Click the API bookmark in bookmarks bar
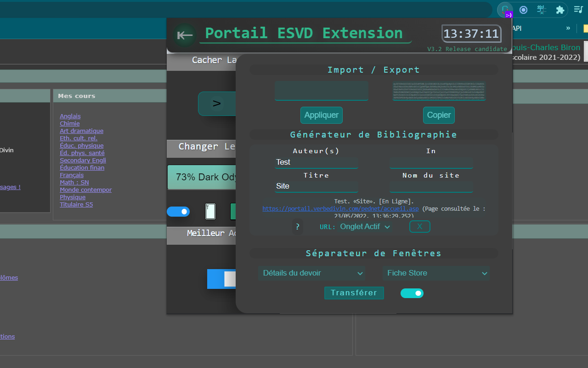 coord(517,28)
